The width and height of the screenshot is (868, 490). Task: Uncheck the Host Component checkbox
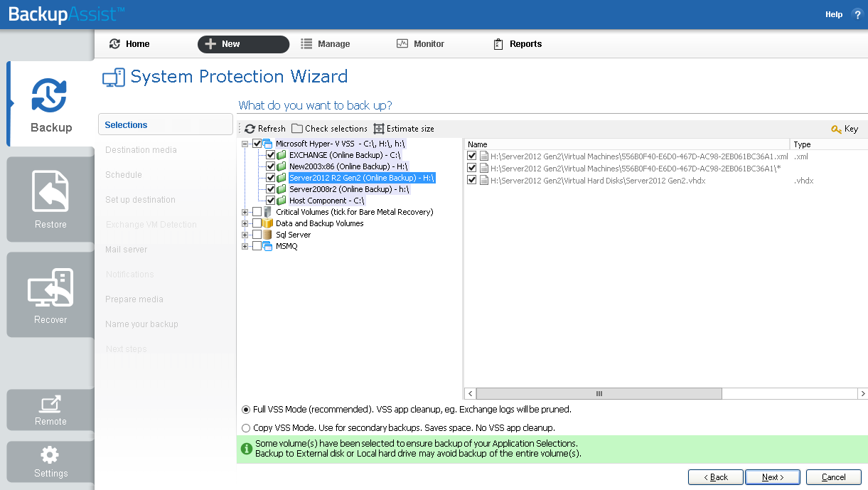tap(271, 201)
